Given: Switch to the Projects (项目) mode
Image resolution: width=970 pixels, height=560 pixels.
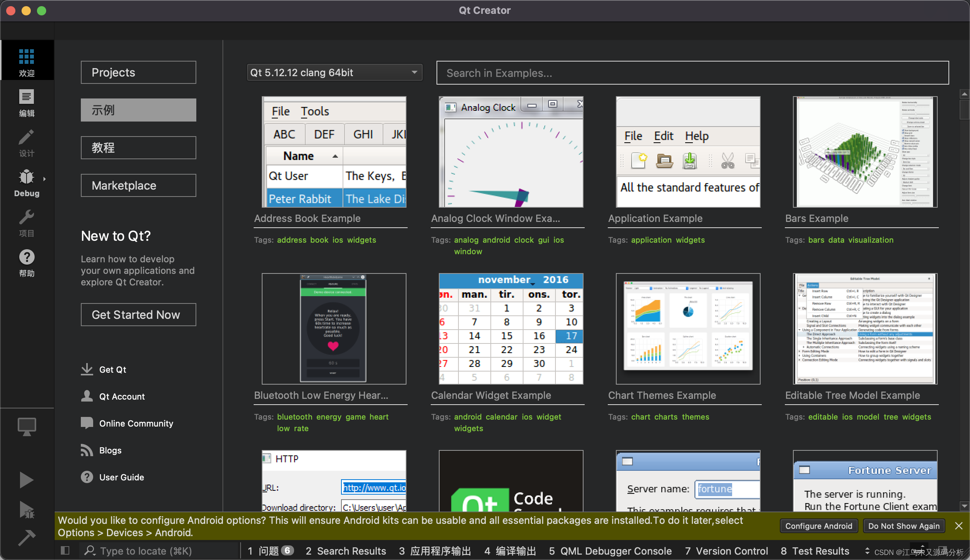Looking at the screenshot, I should [27, 222].
